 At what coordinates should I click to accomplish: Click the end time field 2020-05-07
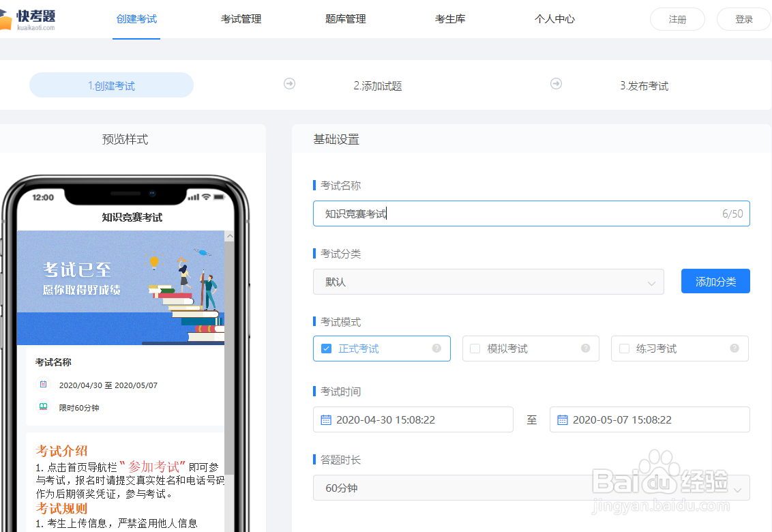tap(649, 419)
